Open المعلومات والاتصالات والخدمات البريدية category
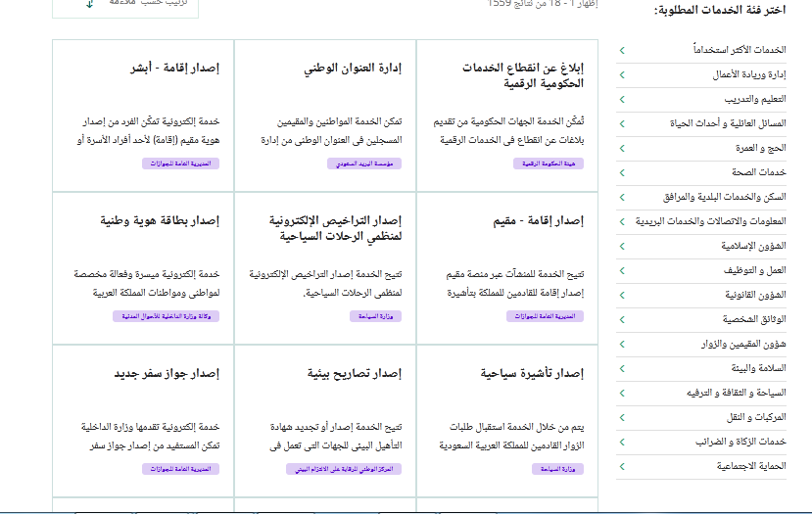This screenshot has height=514, width=812. tap(701, 221)
